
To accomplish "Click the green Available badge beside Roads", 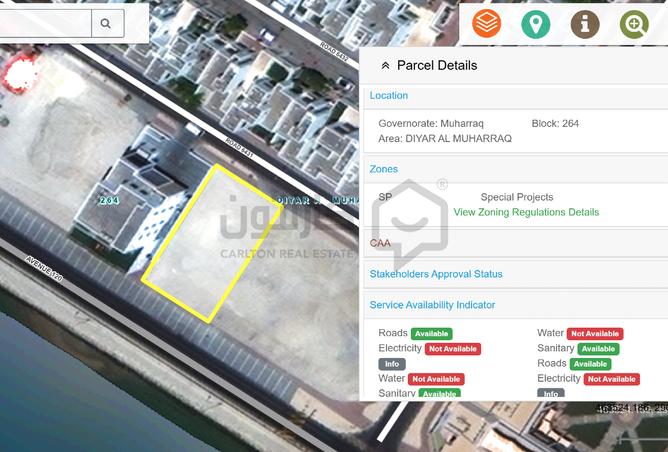I will point(431,334).
